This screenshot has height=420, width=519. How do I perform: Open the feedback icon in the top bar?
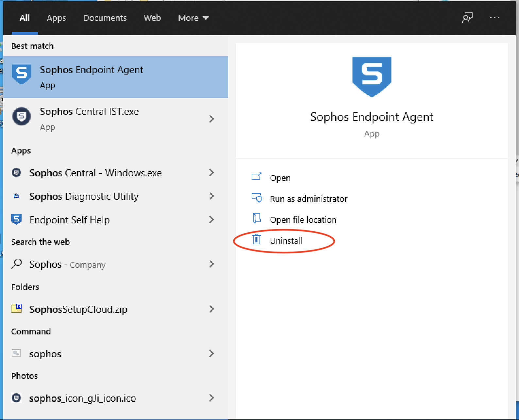click(467, 18)
